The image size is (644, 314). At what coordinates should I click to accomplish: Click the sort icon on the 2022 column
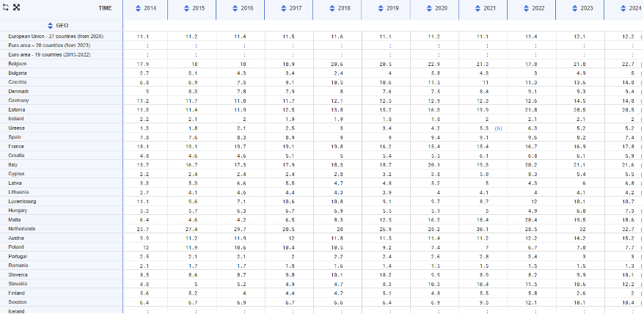(527, 8)
